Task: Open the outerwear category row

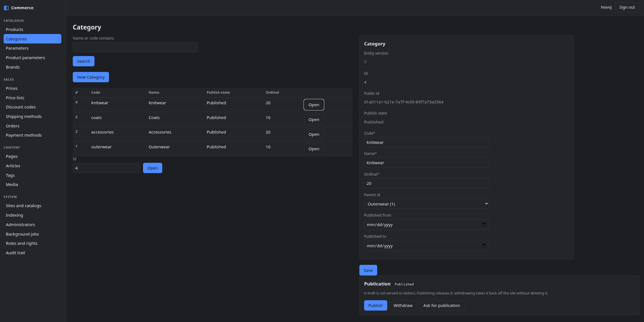Action: click(x=314, y=149)
